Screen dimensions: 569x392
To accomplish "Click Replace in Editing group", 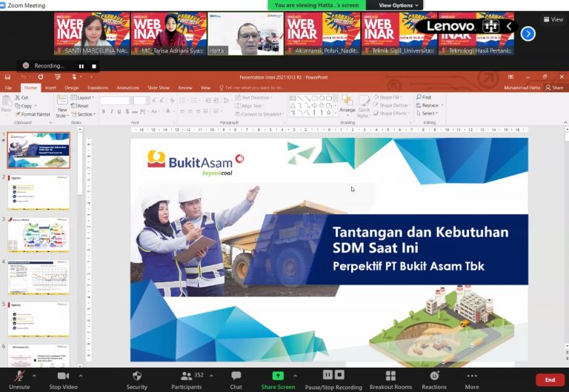I will tap(429, 105).
